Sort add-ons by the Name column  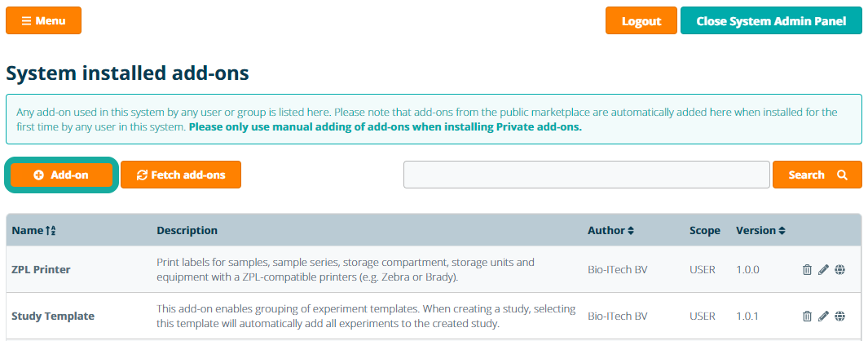33,231
